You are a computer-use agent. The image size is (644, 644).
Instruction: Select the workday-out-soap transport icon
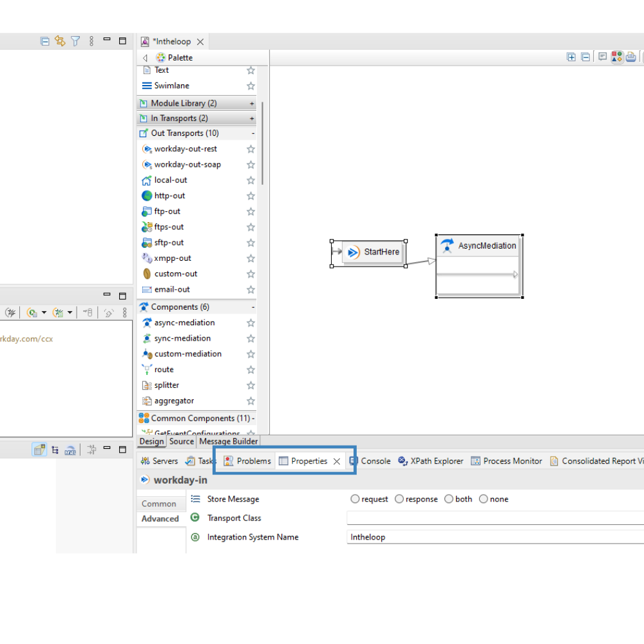[x=148, y=164]
